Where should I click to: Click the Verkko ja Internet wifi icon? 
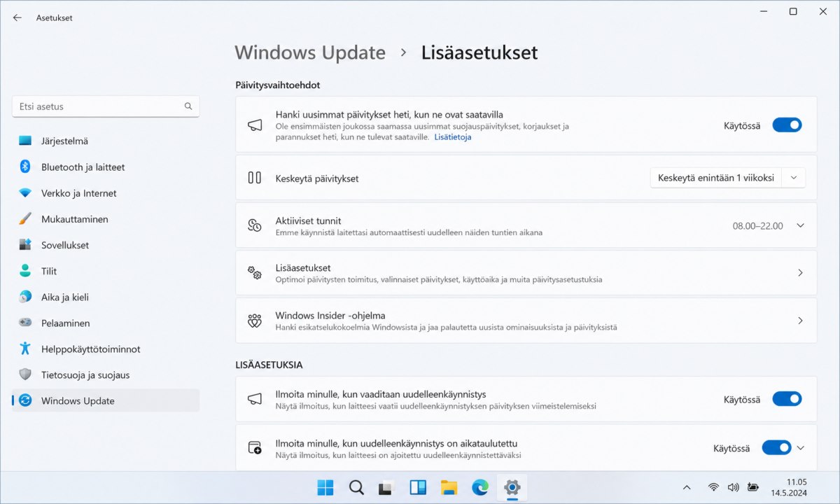25,193
